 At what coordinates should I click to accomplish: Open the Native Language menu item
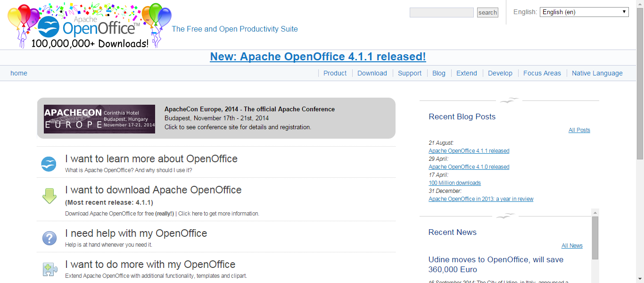[x=597, y=73]
